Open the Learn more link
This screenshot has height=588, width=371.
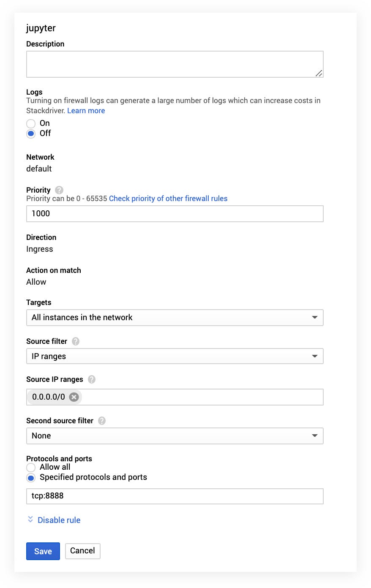click(x=86, y=111)
